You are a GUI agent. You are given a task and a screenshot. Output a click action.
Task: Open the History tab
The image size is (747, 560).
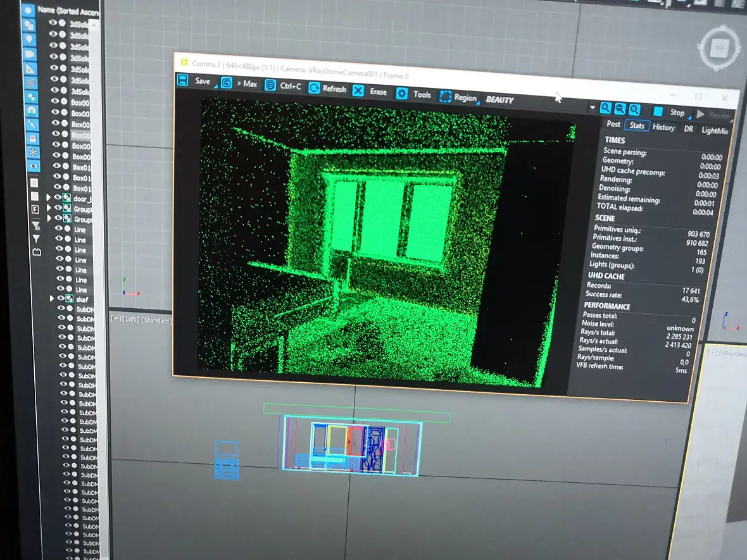[x=663, y=127]
